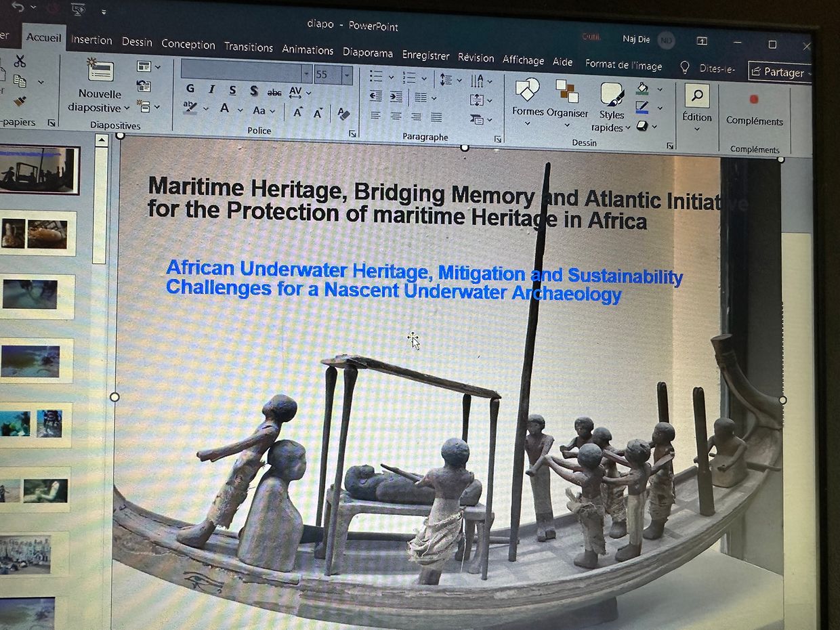Open the shape fill color bucket
Image resolution: width=840 pixels, height=630 pixels.
pos(642,88)
